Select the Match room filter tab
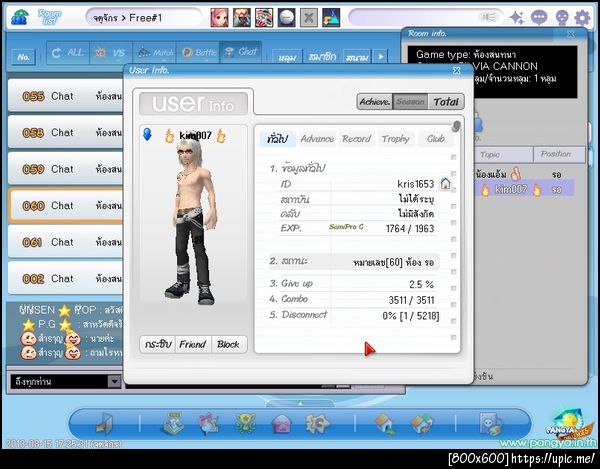Image resolution: width=600 pixels, height=469 pixels. point(154,52)
